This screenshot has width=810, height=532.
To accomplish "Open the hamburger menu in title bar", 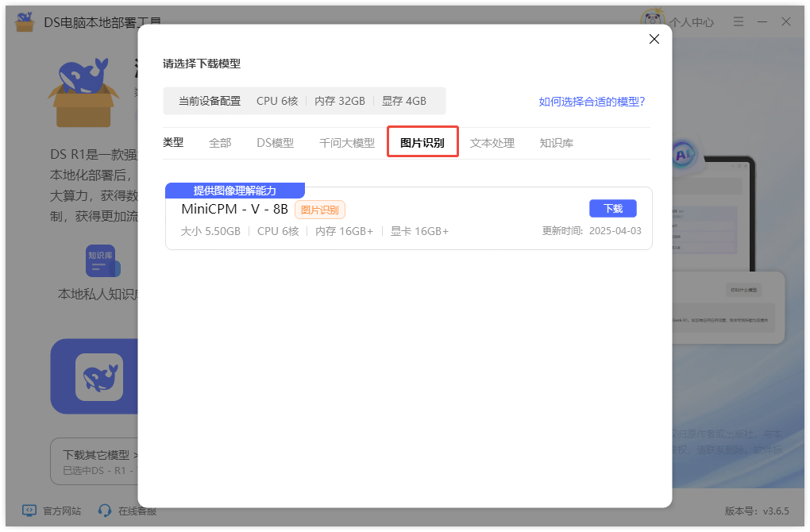I will 739,21.
